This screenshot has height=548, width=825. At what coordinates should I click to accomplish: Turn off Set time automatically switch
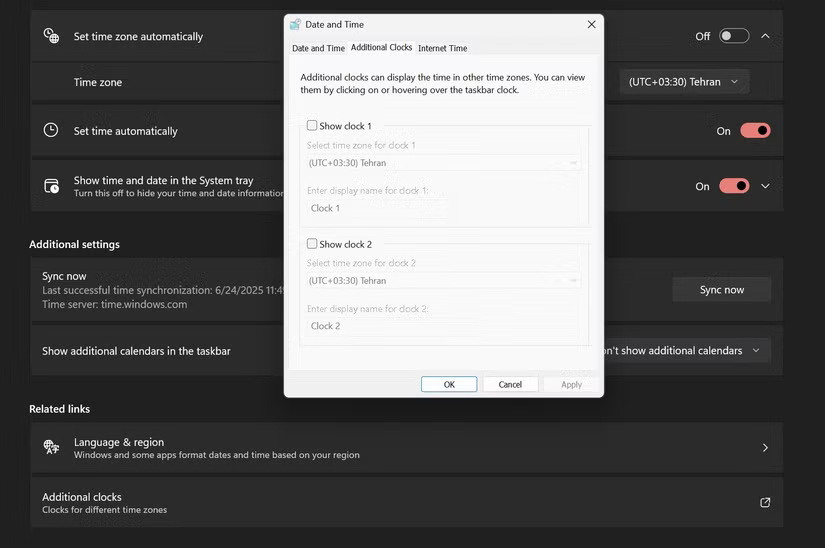(755, 130)
